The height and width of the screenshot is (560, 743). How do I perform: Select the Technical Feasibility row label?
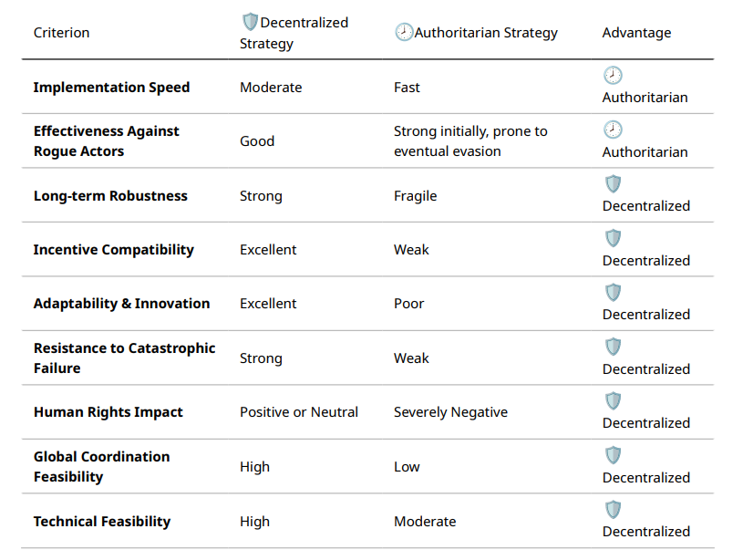[101, 522]
